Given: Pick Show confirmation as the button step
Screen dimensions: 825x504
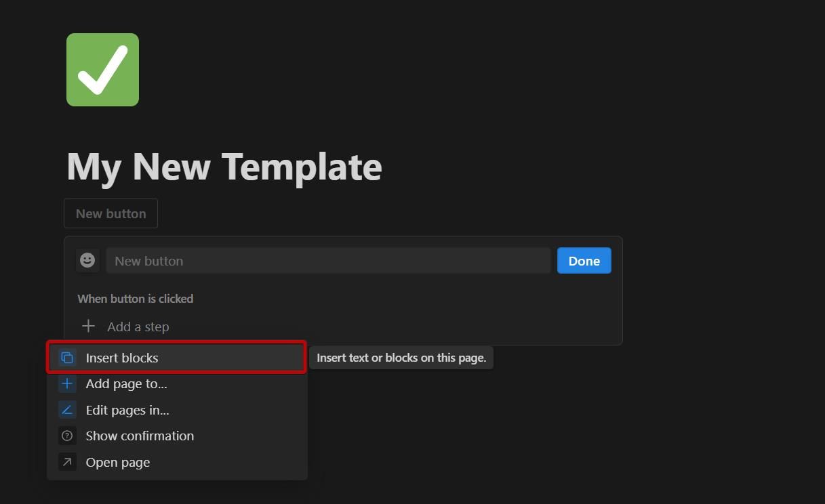Looking at the screenshot, I should coord(140,436).
